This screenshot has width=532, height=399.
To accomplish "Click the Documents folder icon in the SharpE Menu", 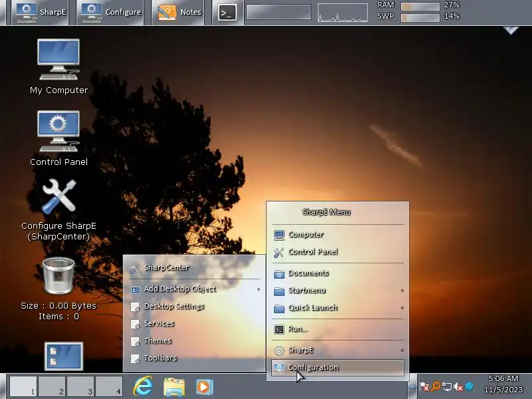I will coord(279,274).
